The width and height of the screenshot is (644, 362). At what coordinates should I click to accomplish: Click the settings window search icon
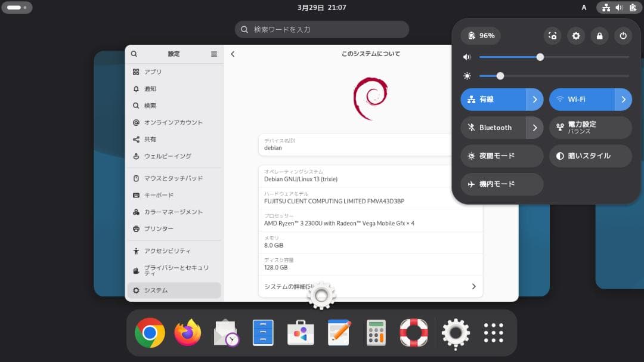(134, 54)
